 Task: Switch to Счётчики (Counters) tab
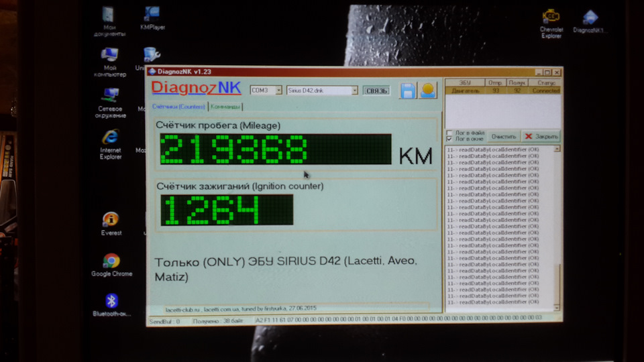pos(178,107)
